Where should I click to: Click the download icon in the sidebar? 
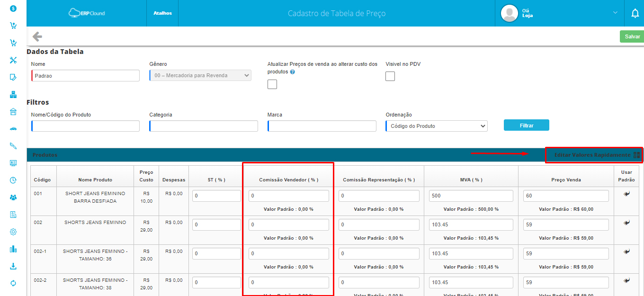pyautogui.click(x=13, y=266)
